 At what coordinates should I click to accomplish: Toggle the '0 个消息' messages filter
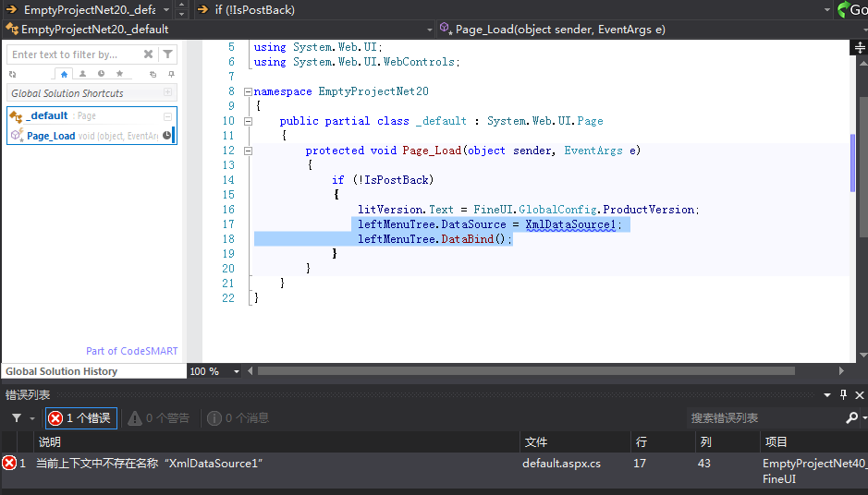tap(238, 418)
